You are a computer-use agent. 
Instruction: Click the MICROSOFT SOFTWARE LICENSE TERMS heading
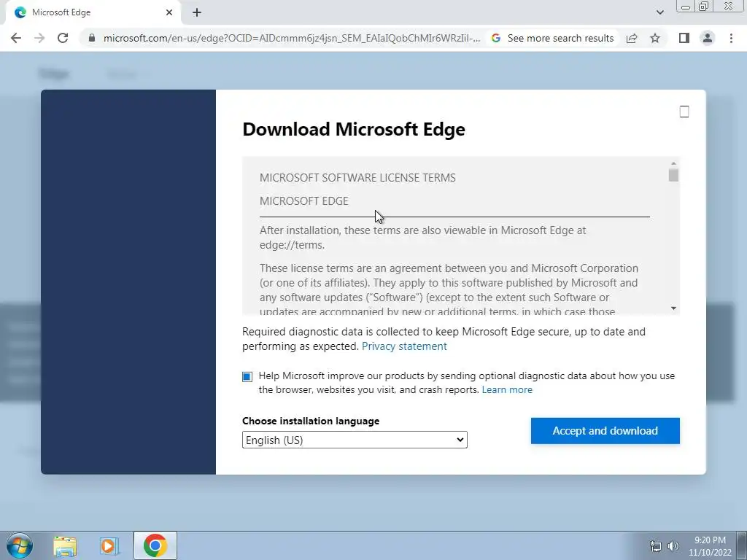[357, 178]
